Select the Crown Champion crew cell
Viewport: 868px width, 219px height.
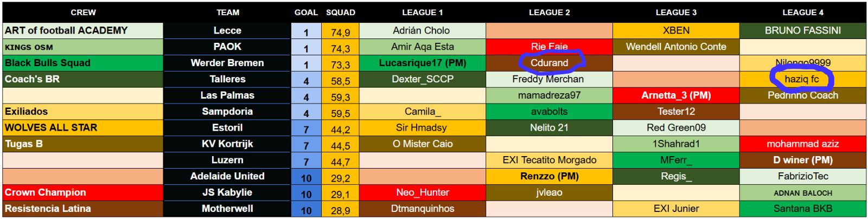tap(83, 192)
